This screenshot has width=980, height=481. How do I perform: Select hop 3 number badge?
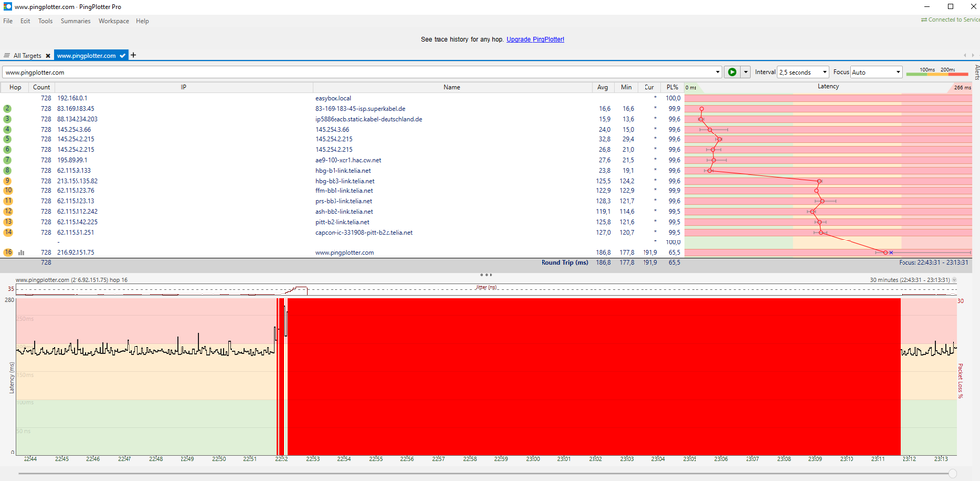click(8, 119)
